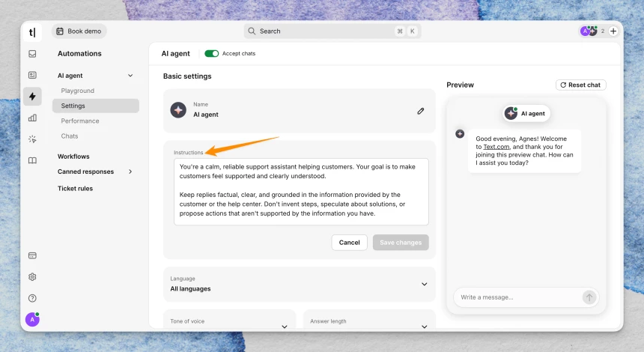Open the contacts card icon in sidebar
The image size is (644, 352).
(x=32, y=75)
